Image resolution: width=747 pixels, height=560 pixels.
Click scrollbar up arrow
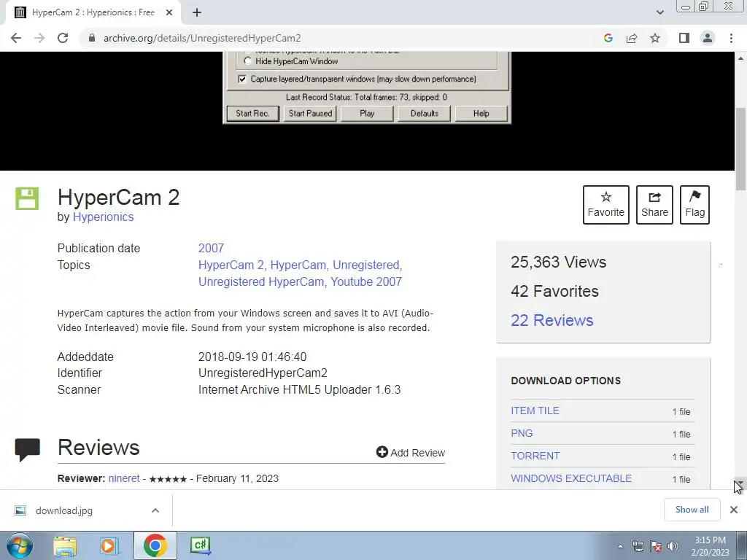740,58
